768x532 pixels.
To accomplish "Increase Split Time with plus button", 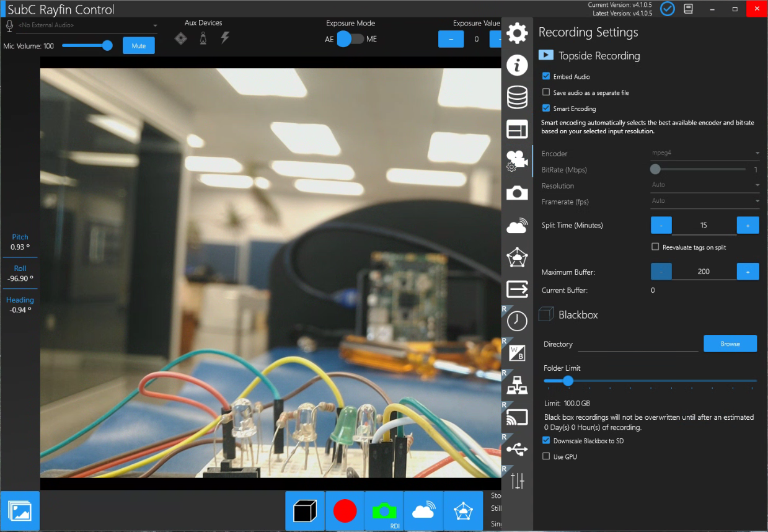I will [748, 225].
